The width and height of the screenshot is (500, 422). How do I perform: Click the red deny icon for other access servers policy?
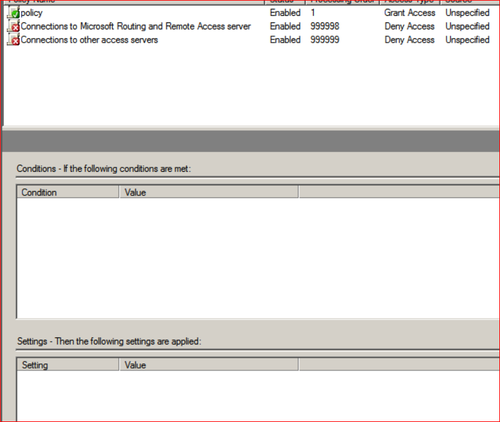coord(14,40)
